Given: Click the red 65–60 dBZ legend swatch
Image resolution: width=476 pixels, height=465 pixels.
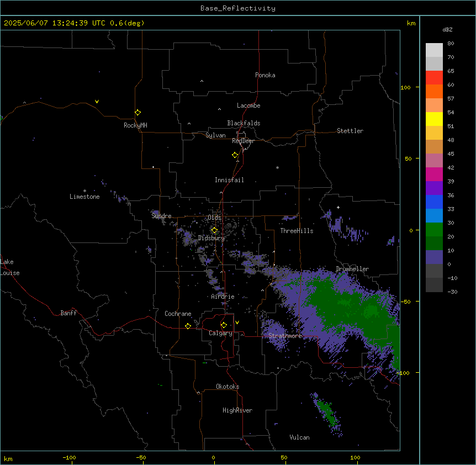Looking at the screenshot, I should coord(434,78).
